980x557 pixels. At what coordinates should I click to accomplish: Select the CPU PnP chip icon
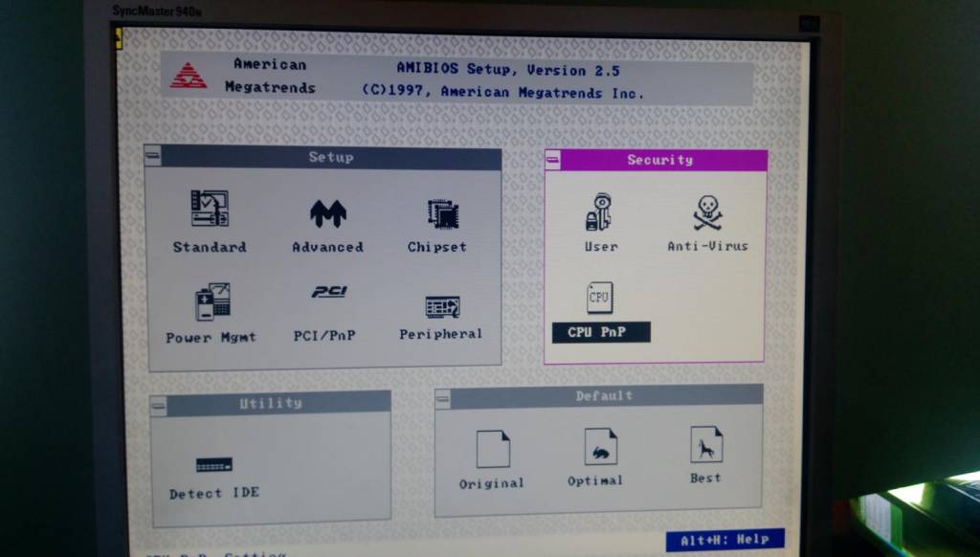[x=599, y=298]
